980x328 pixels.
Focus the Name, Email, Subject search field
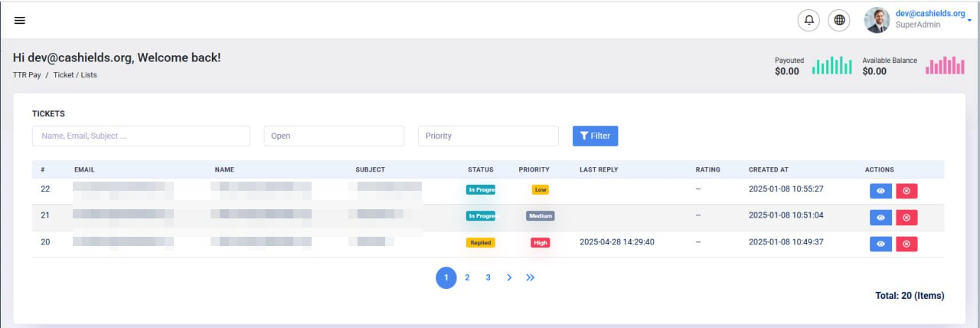pyautogui.click(x=141, y=136)
